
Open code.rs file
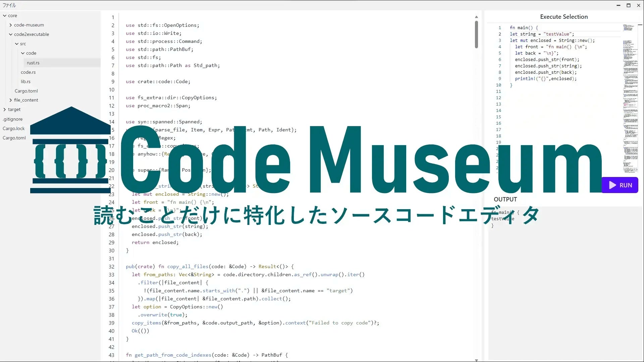28,72
